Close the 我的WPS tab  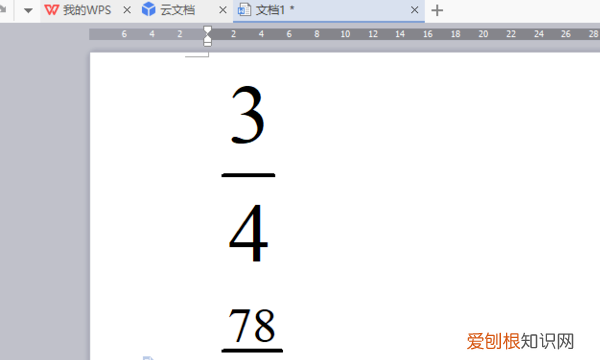pos(127,10)
